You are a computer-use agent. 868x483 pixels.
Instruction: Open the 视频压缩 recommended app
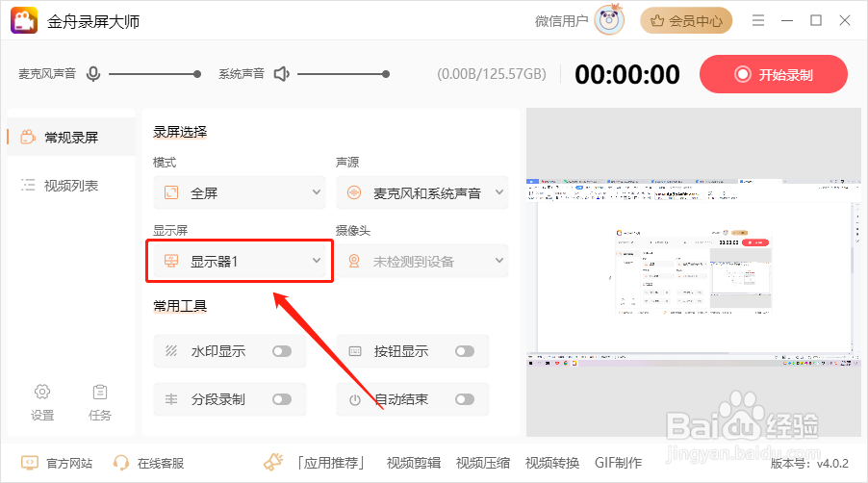click(x=483, y=463)
